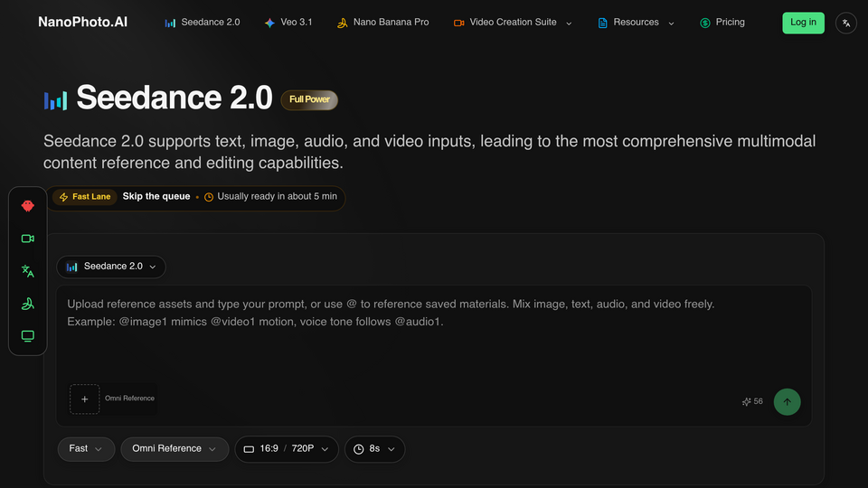This screenshot has width=868, height=488.
Task: Open the Seedance 2.0 model selector
Action: click(x=110, y=267)
